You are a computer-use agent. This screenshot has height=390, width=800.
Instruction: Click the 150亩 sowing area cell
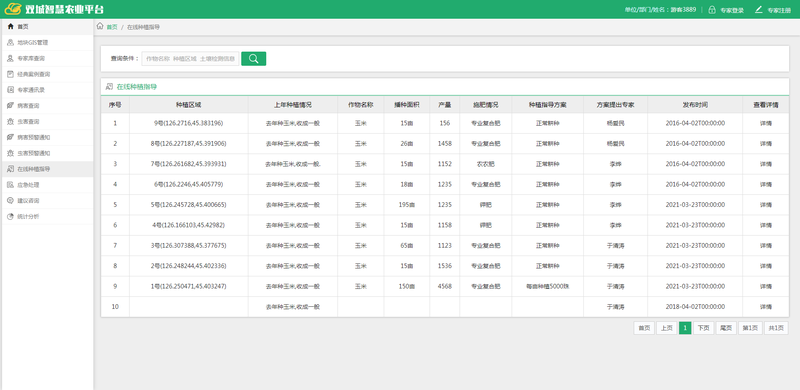407,286
